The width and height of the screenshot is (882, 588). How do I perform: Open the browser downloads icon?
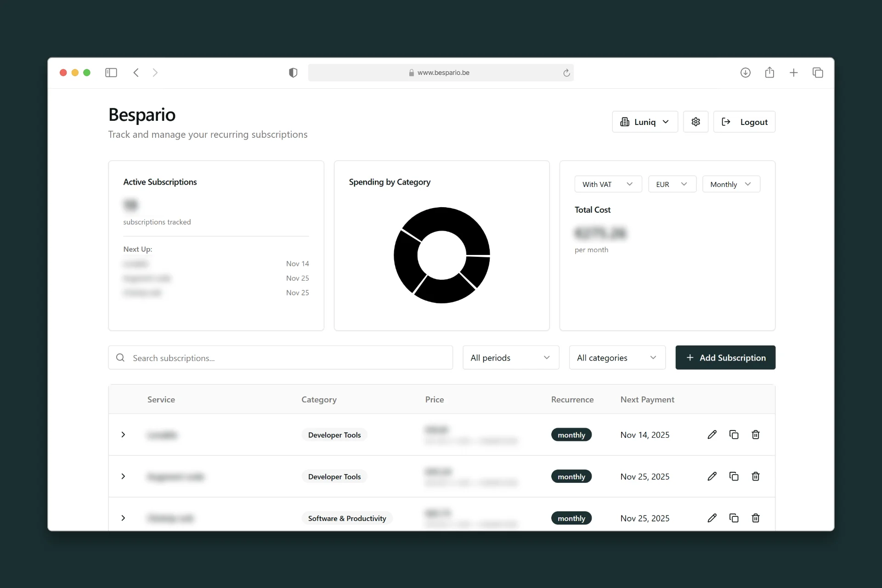745,73
